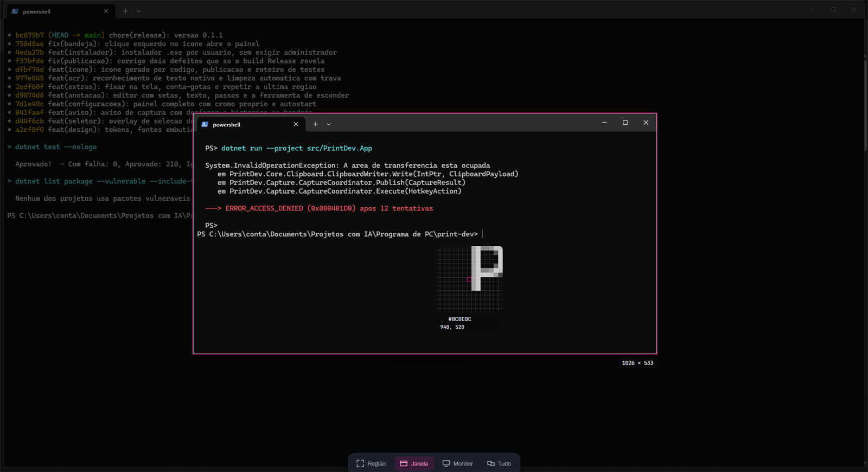
Task: Maximize the front powershell window
Action: [625, 123]
